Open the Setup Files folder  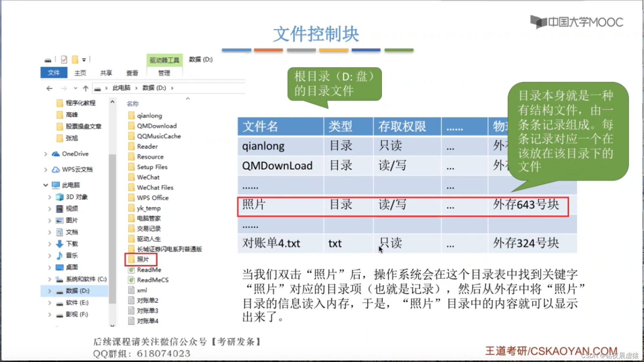(148, 167)
